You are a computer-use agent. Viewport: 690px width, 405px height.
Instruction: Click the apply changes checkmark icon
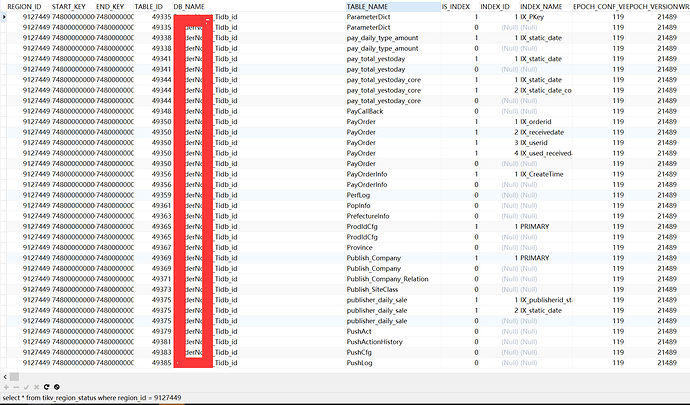pos(26,387)
